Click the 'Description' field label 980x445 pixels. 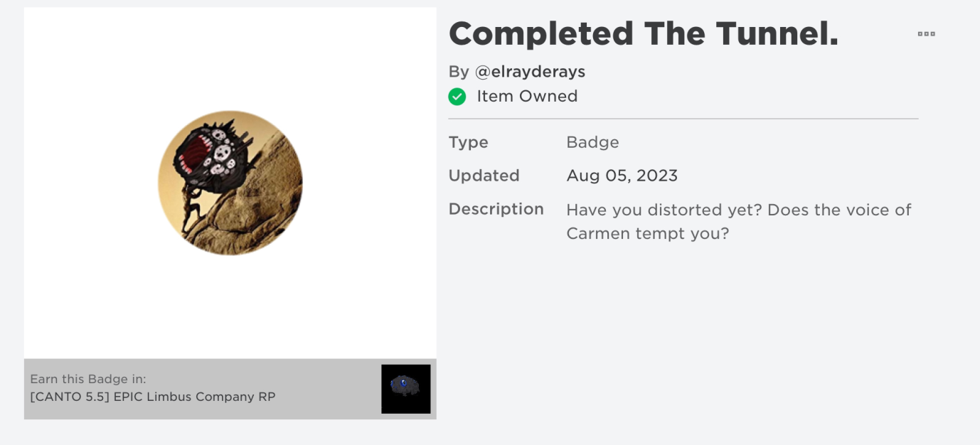(496, 209)
